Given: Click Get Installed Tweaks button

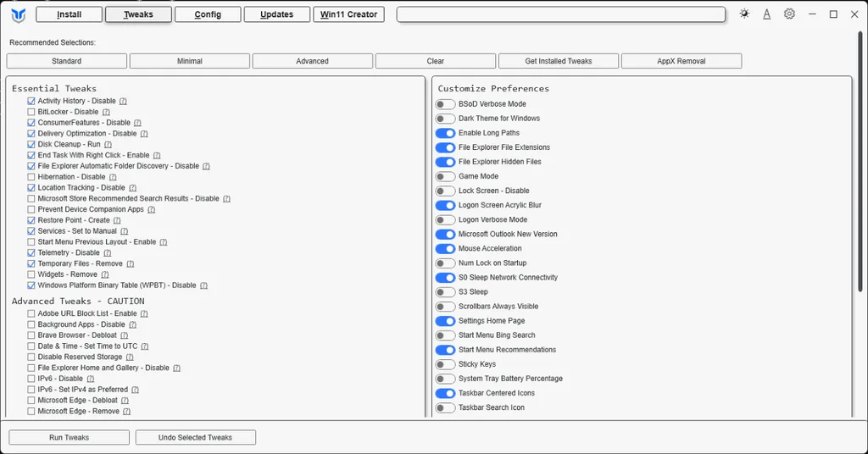Looking at the screenshot, I should [x=559, y=61].
